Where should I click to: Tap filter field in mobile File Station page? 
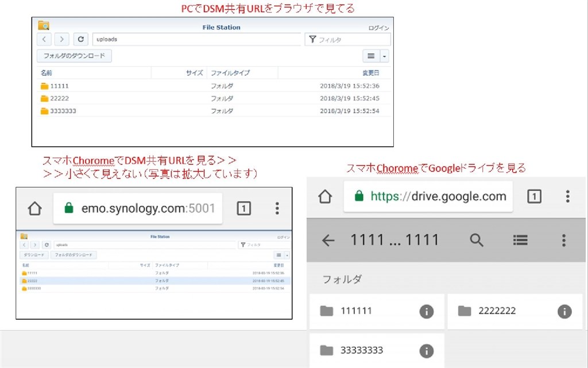click(264, 245)
